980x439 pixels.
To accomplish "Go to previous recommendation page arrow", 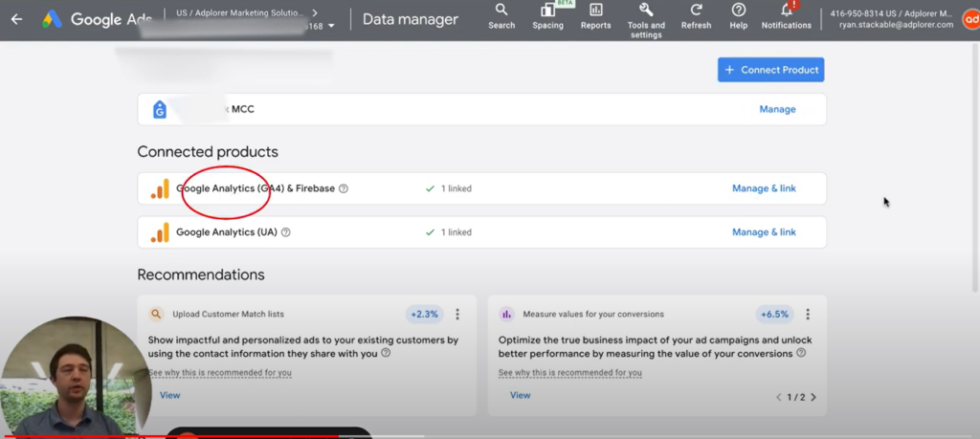I will tap(779, 397).
